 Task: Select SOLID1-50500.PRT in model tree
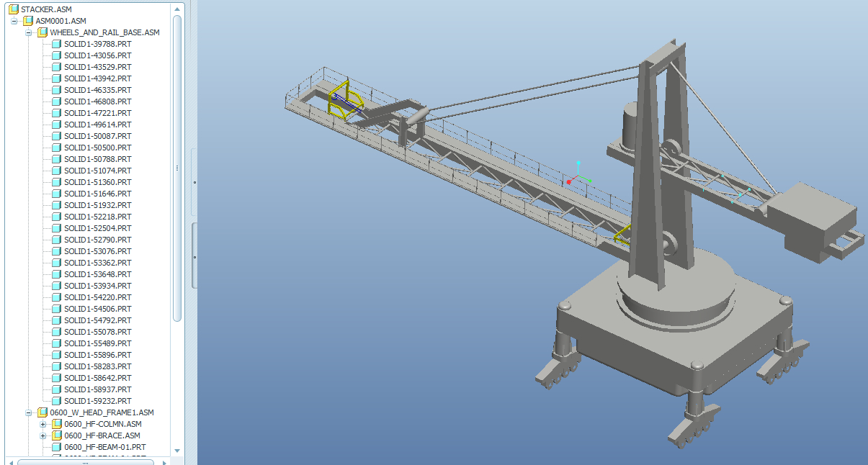point(98,148)
